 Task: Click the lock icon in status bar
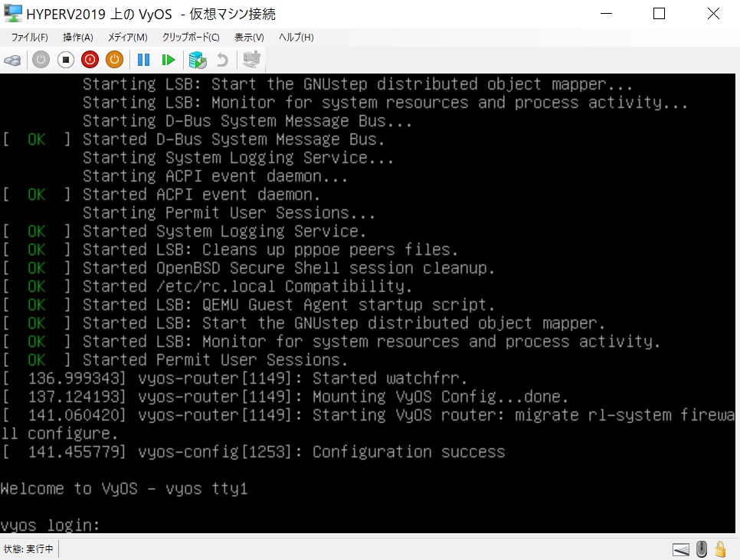point(720,549)
